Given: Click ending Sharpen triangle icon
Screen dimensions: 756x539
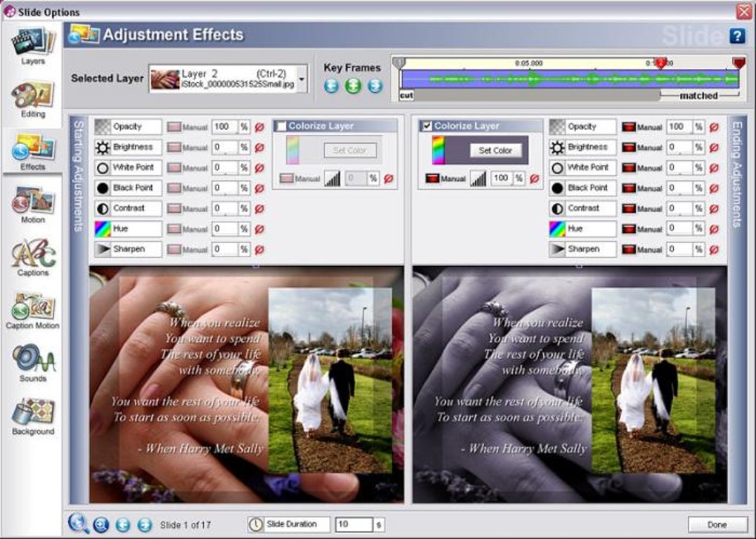Looking at the screenshot, I should pos(557,249).
